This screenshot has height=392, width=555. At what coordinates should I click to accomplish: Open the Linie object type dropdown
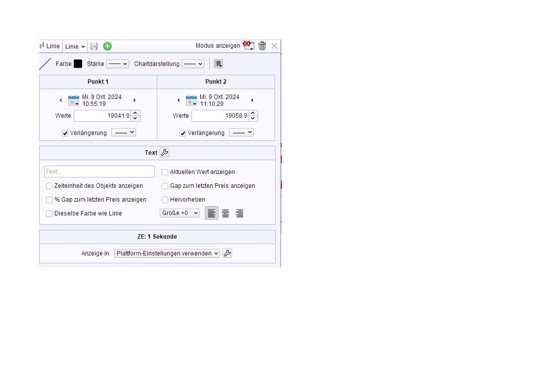[75, 46]
